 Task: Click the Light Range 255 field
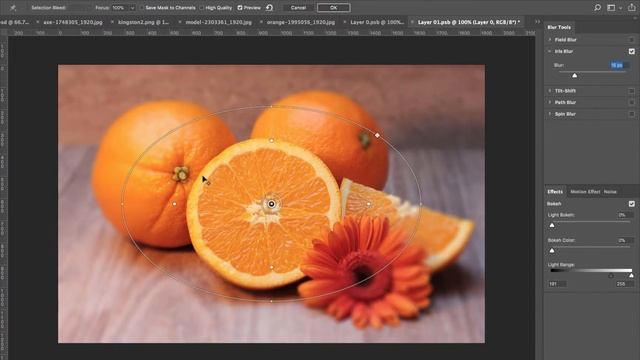pos(624,284)
